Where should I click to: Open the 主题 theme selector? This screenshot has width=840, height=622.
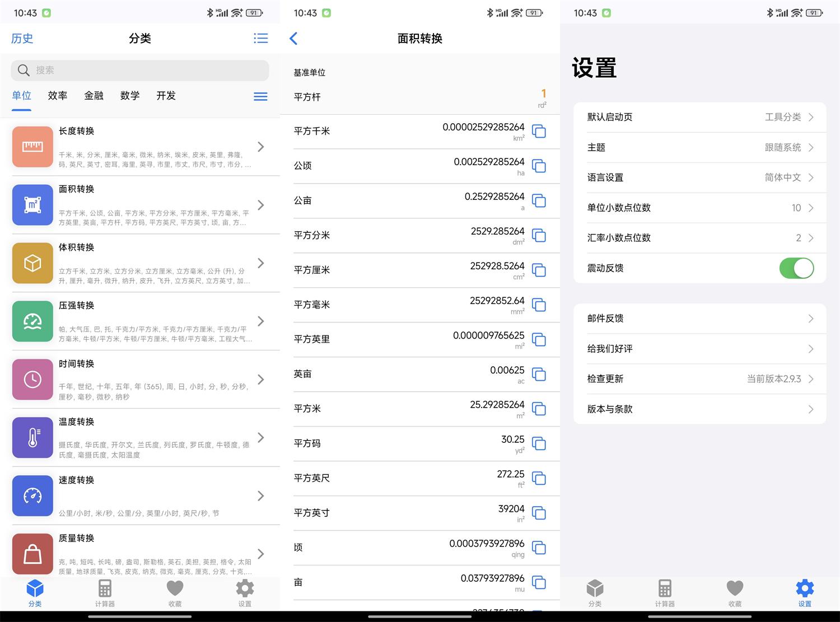[700, 147]
